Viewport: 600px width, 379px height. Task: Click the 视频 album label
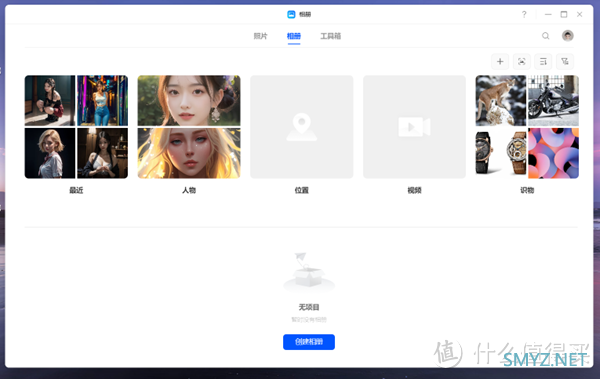pyautogui.click(x=414, y=190)
